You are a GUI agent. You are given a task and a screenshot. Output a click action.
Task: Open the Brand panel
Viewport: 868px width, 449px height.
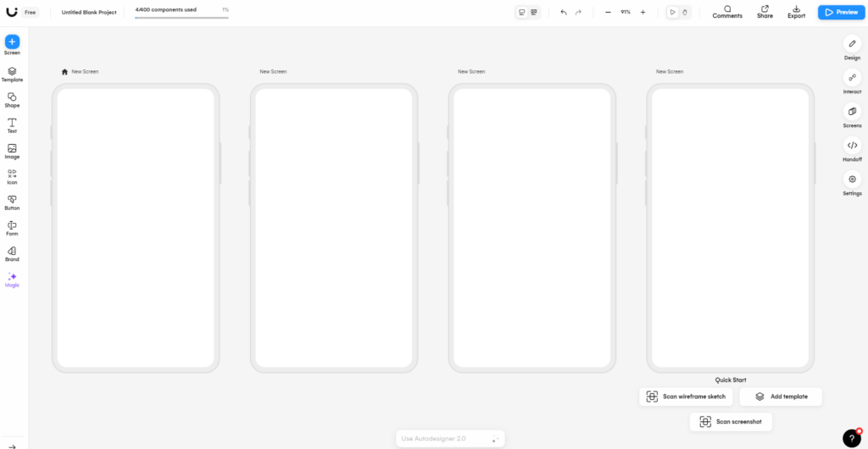[12, 253]
